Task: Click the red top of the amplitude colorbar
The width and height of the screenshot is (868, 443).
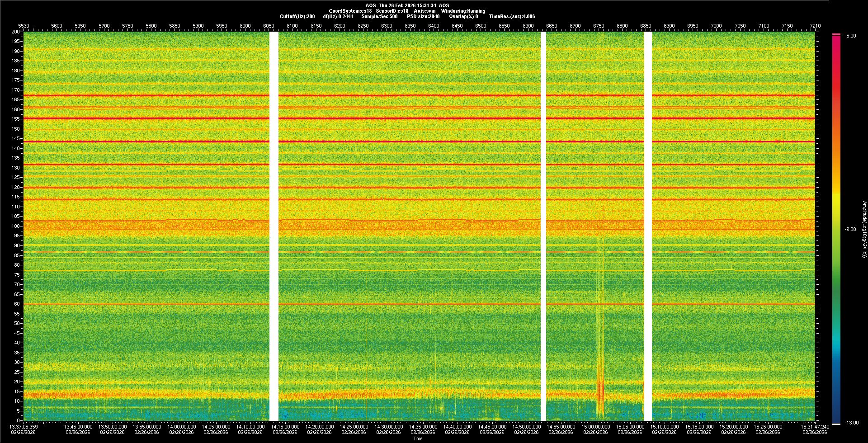Action: pos(836,37)
